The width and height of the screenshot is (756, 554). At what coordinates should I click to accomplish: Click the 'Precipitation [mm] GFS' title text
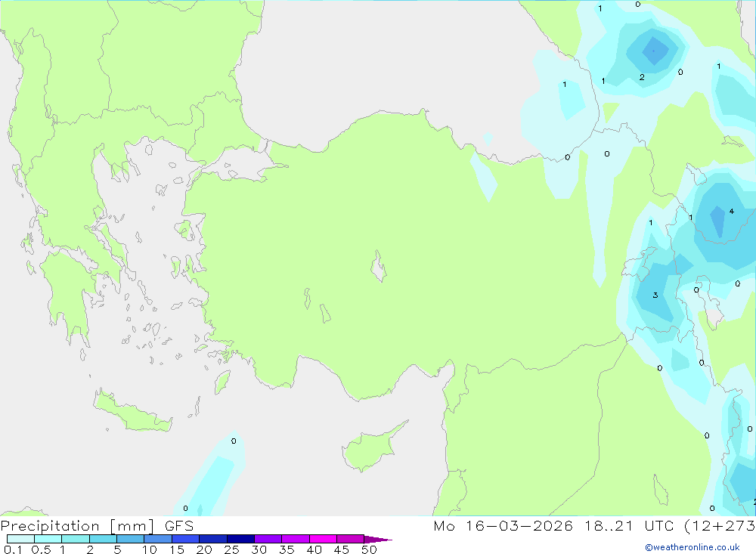[97, 526]
